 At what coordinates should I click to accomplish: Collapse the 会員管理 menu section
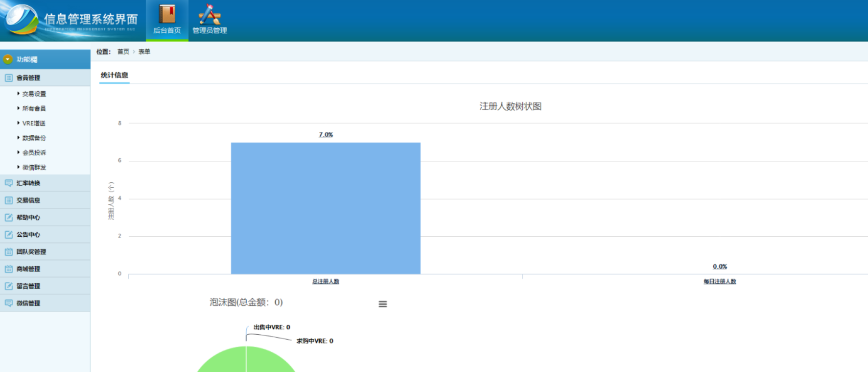28,77
